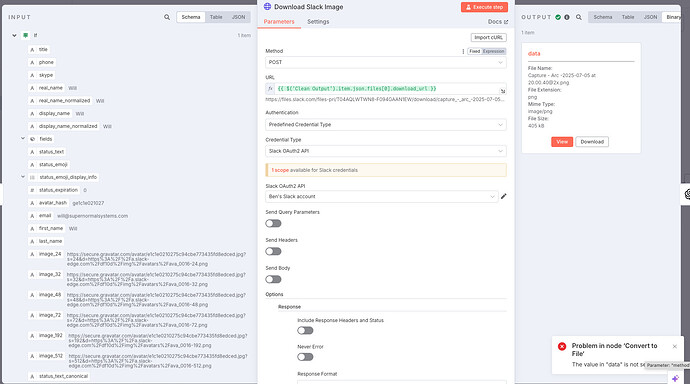
Task: Turn on Send Headers toggle
Action: pyautogui.click(x=273, y=251)
